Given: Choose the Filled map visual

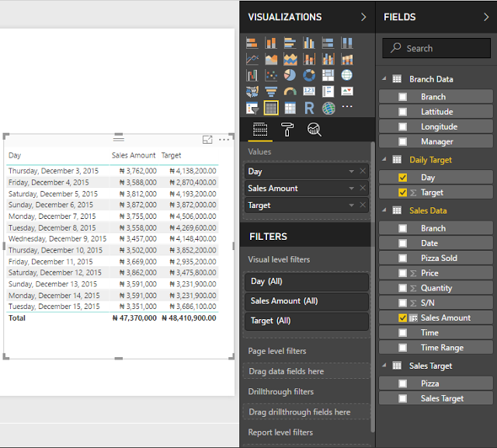Looking at the screenshot, I should tap(252, 92).
